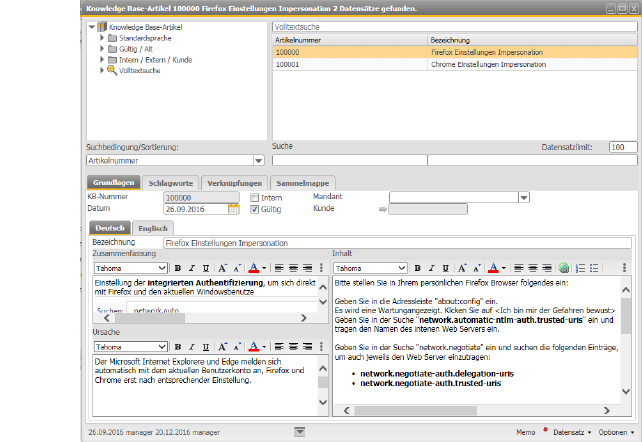Click Ursache scroll down arrow
Screen dimensions: 642x442
tap(323, 402)
